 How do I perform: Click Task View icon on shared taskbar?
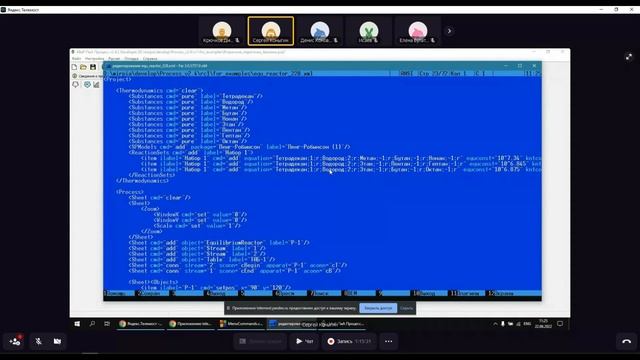tap(107, 324)
